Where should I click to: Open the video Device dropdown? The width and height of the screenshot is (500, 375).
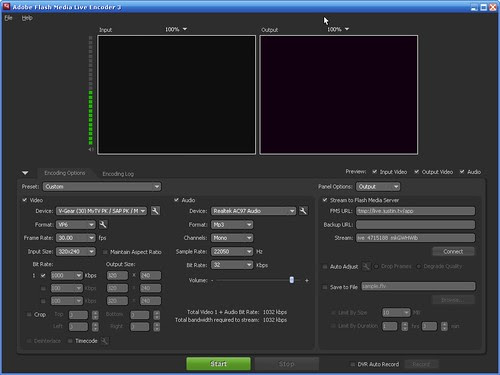click(x=101, y=211)
